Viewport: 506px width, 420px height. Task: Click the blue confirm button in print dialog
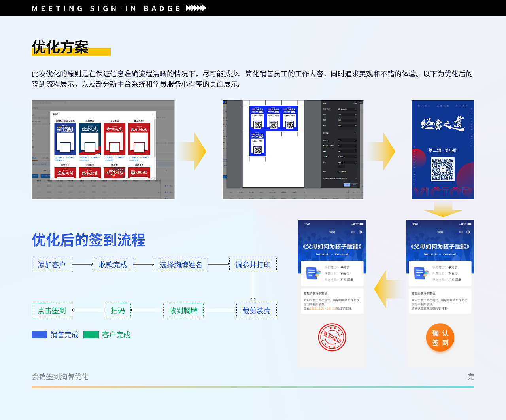point(347,185)
